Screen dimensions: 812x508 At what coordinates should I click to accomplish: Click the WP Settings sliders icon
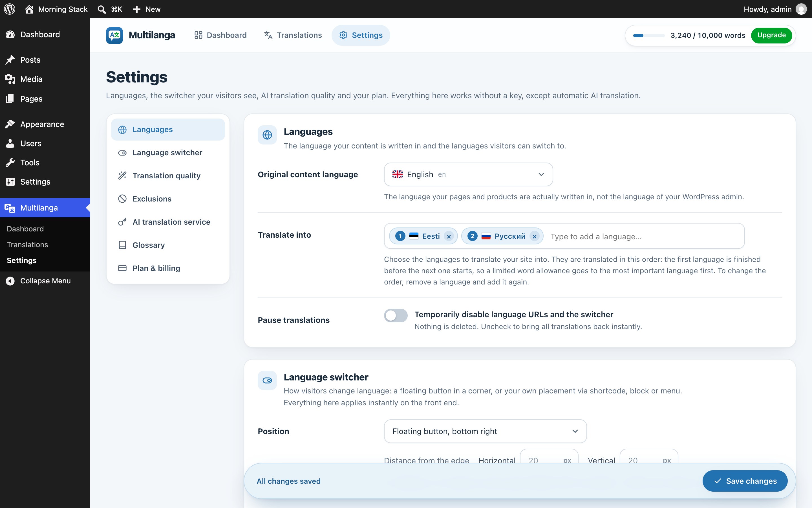coord(10,181)
